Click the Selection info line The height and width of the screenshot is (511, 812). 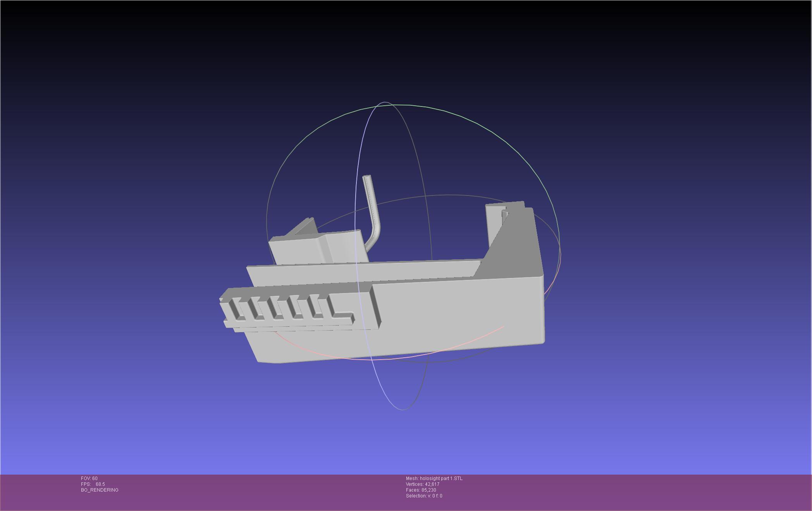coord(424,496)
